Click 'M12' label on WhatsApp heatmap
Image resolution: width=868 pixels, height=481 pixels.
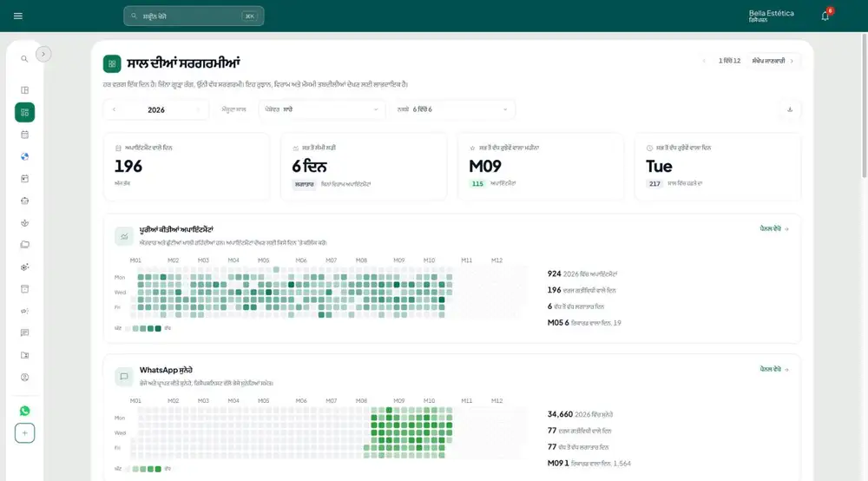coord(496,401)
